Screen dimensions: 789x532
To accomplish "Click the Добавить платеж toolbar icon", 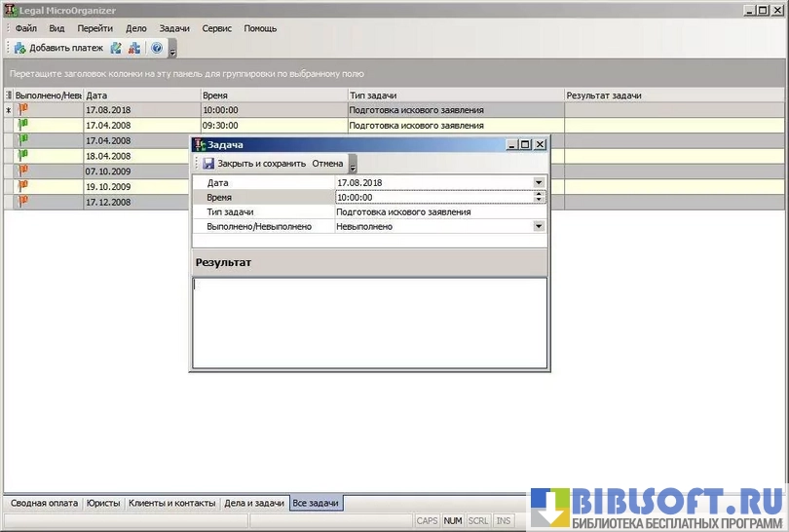I will (x=19, y=48).
